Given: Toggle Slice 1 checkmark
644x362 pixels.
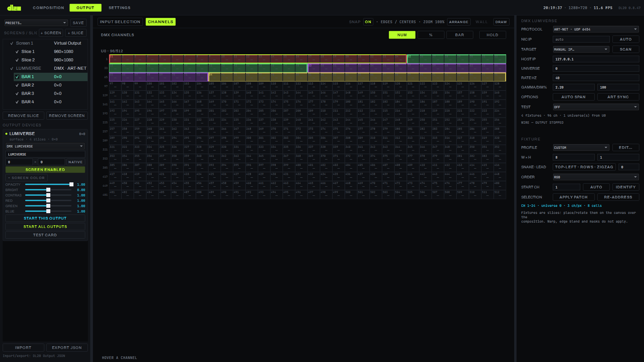Looking at the screenshot, I should click(x=17, y=52).
